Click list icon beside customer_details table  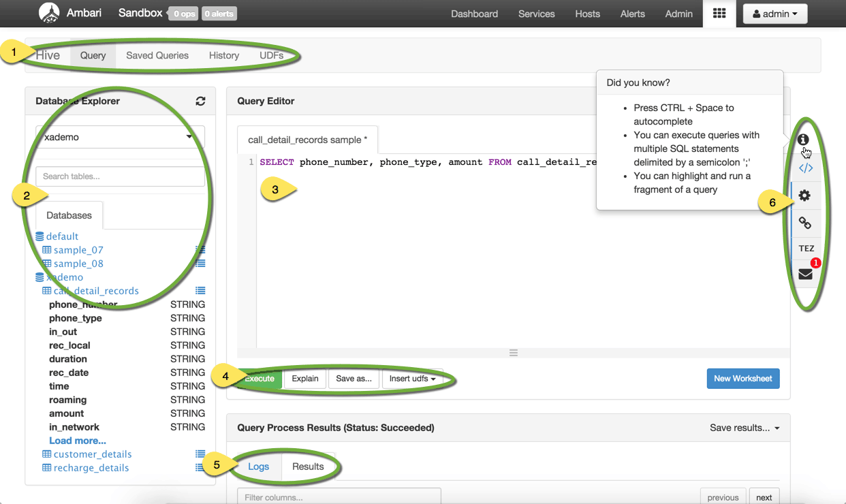click(200, 454)
